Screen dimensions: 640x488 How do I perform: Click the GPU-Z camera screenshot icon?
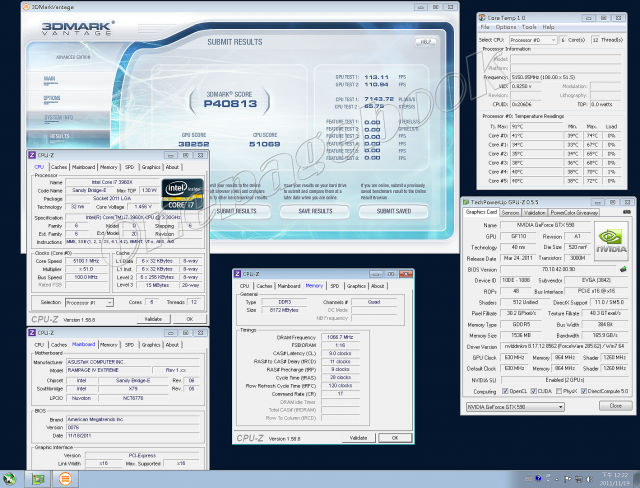click(x=627, y=212)
